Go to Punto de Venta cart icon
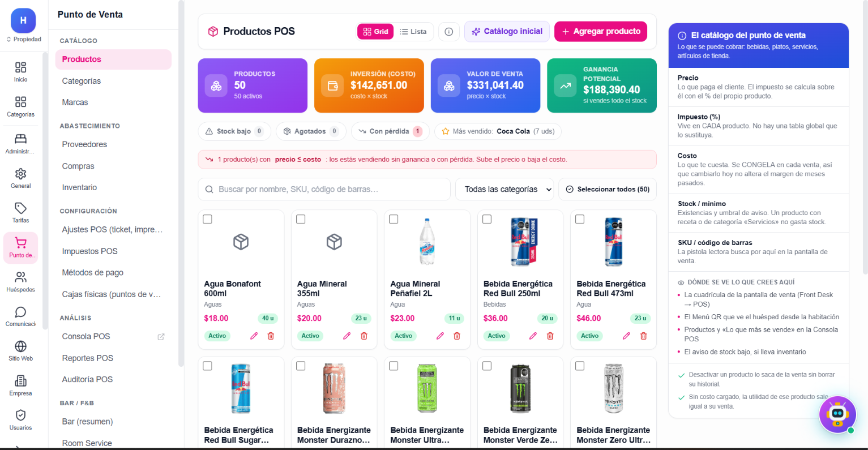Viewport: 868px width, 450px height. point(20,248)
